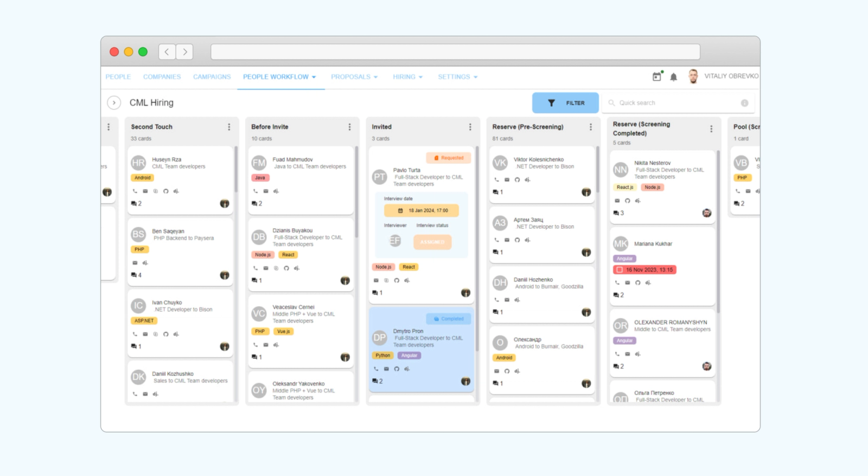
Task: Go to the PEOPLE tab
Action: pyautogui.click(x=118, y=77)
